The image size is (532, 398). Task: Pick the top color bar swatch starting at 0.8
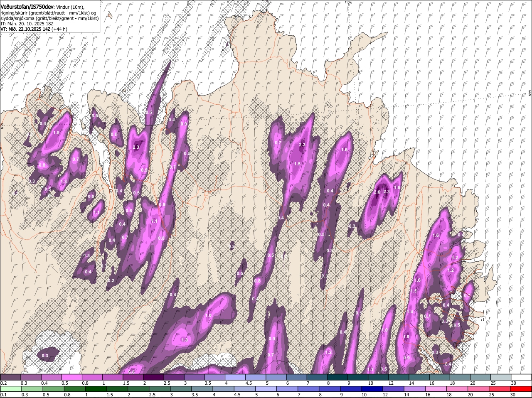tap(92, 377)
